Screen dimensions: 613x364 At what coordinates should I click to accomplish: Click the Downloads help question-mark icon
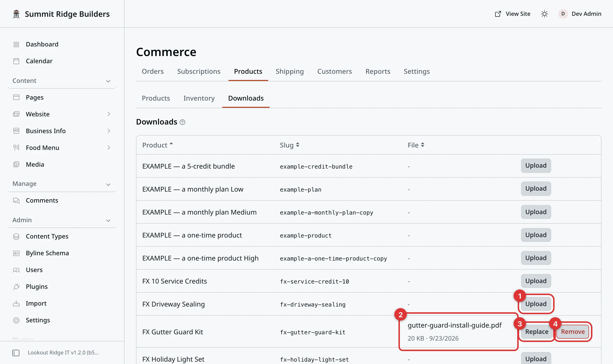click(x=182, y=122)
